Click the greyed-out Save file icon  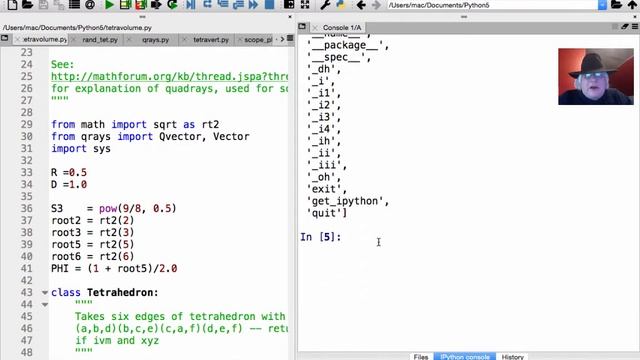tap(43, 4)
